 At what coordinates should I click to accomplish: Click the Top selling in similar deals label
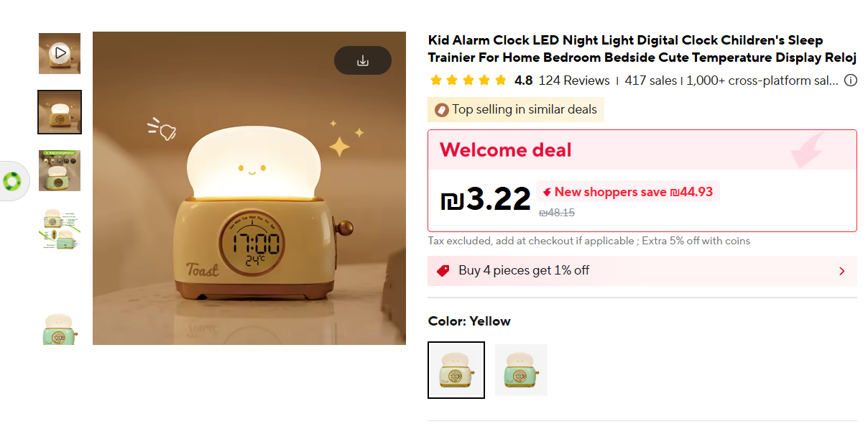click(x=525, y=110)
